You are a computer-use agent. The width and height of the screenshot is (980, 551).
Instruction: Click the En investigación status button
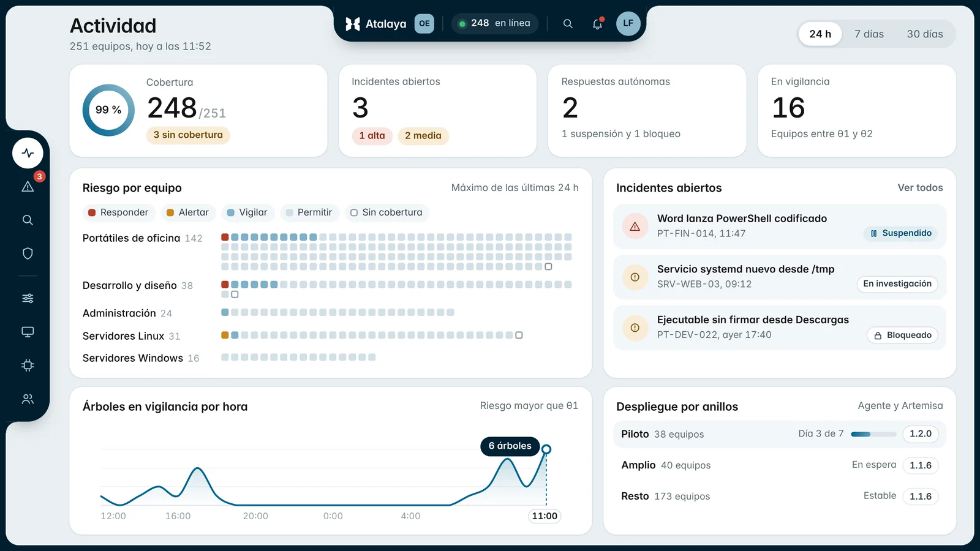(x=897, y=284)
